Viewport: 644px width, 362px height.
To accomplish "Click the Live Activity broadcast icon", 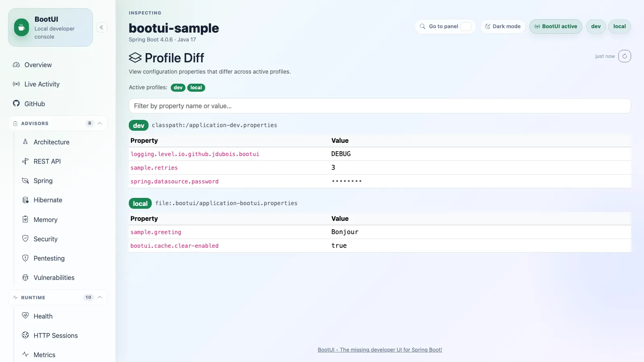I will [16, 84].
